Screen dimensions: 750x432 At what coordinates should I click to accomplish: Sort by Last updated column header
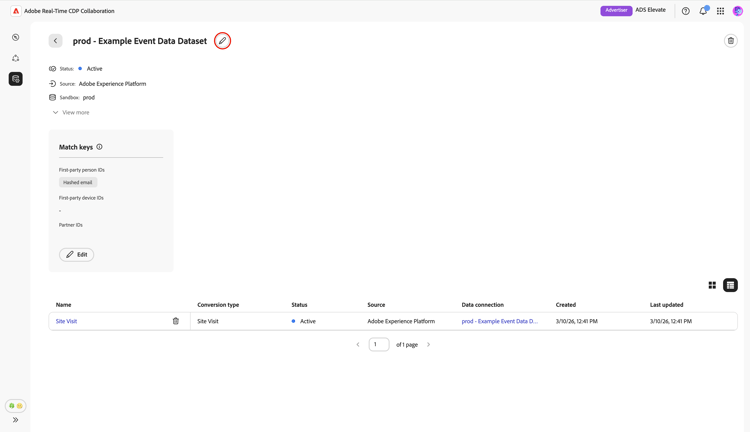coord(666,305)
